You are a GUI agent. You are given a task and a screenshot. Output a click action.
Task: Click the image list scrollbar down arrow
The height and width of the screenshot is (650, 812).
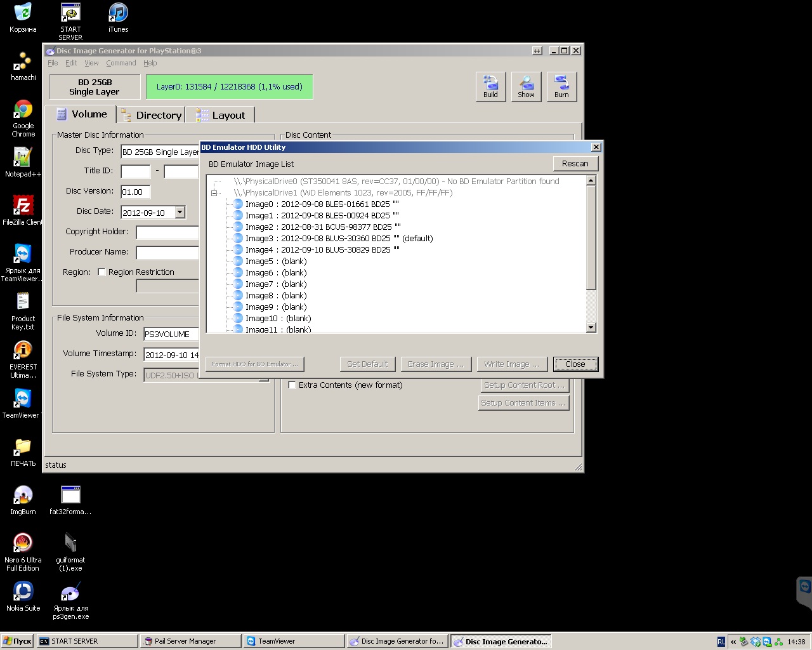click(x=591, y=328)
